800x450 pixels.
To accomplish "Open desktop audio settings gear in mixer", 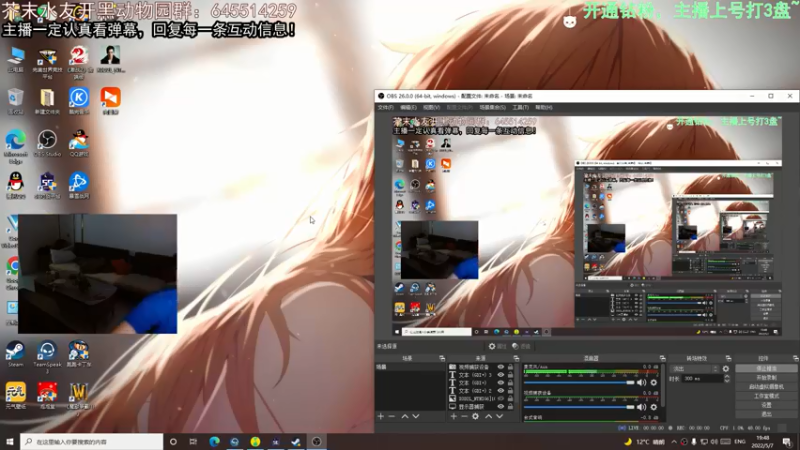I will coord(654,383).
